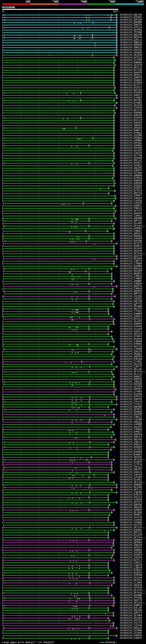The image size is (146, 644).
Task: Select hit label UniRef100_A8JEU8
Action: [x=131, y=55]
